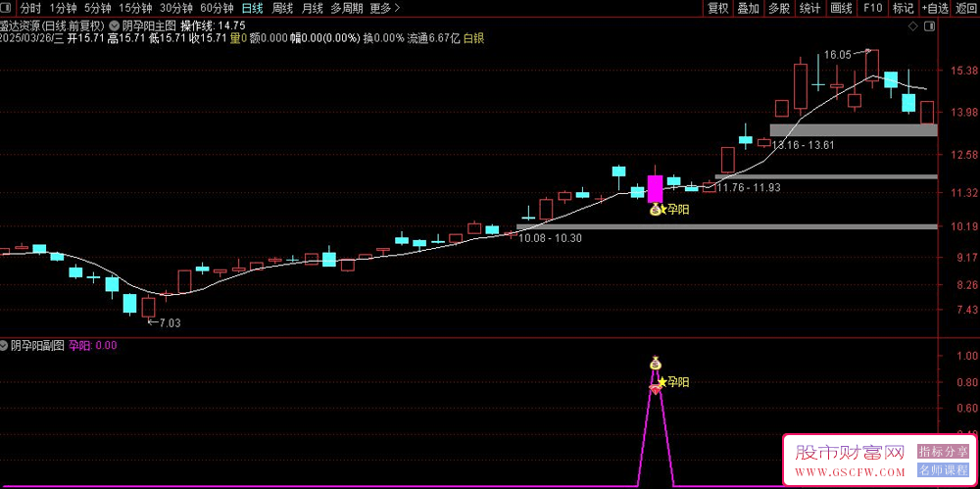Open the 多股 multi-stock view
This screenshot has height=489, width=980.
click(x=779, y=8)
